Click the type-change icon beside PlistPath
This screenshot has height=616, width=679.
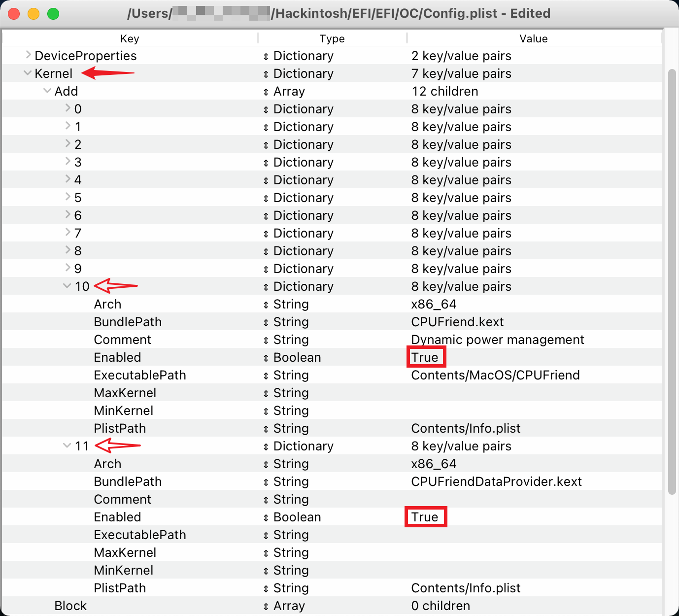coord(265,428)
